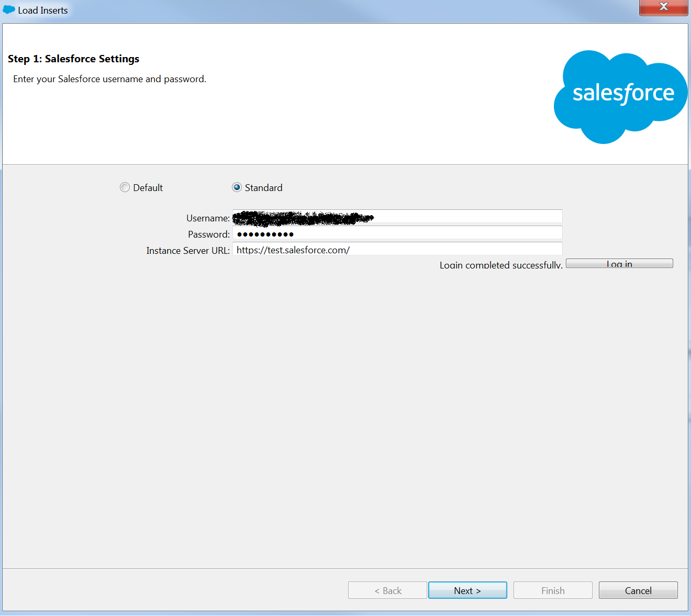The width and height of the screenshot is (691, 616).
Task: Click the 'Password:' label
Action: coord(209,234)
